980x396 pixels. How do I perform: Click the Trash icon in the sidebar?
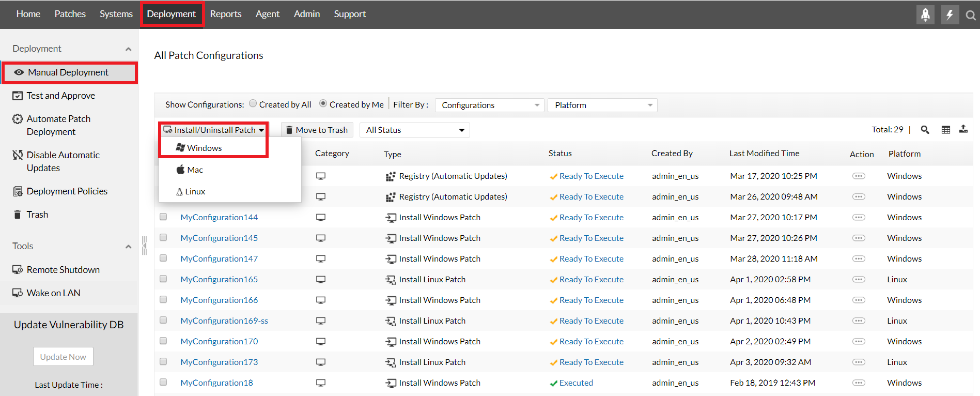[x=18, y=215]
